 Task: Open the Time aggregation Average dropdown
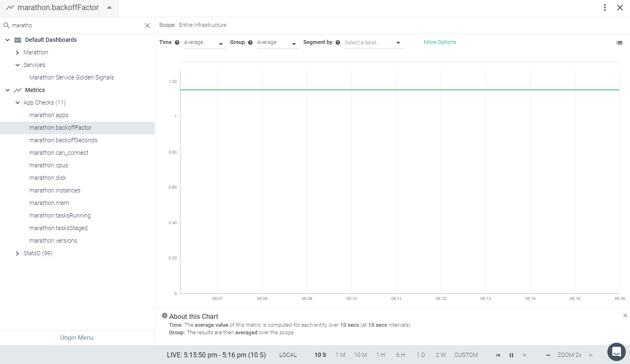(x=204, y=43)
